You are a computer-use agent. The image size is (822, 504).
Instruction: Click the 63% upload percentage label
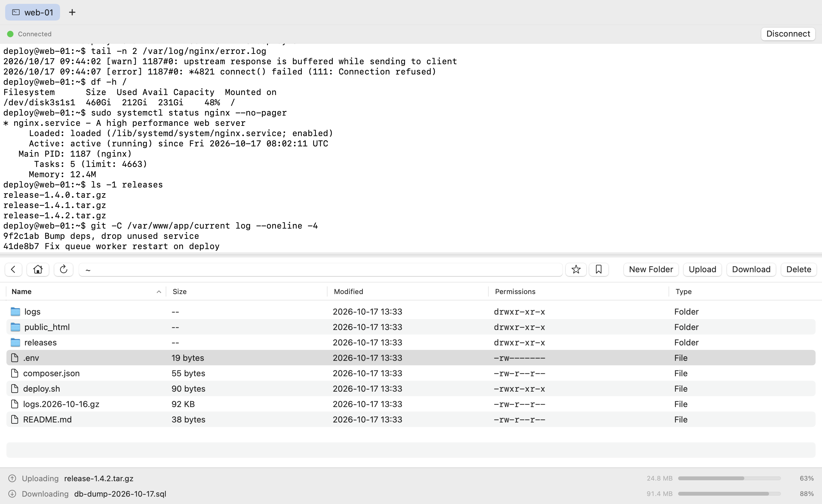pos(807,478)
